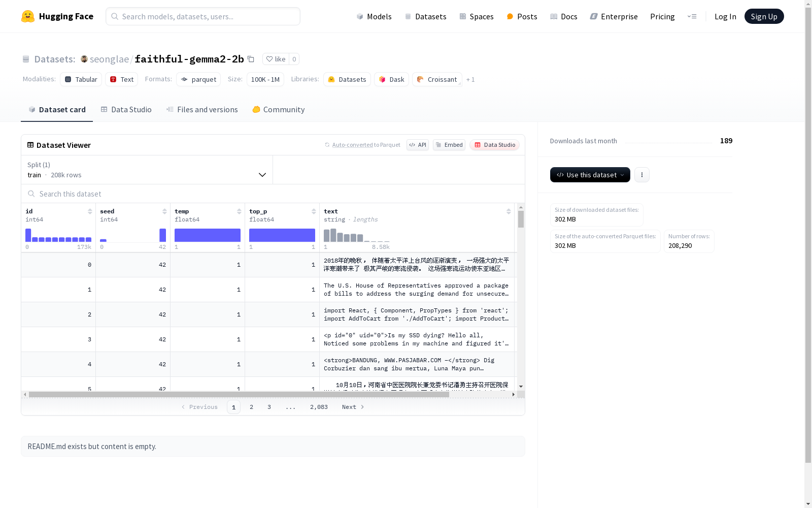Click the Sign Up button
The width and height of the screenshot is (812, 508).
point(764,16)
